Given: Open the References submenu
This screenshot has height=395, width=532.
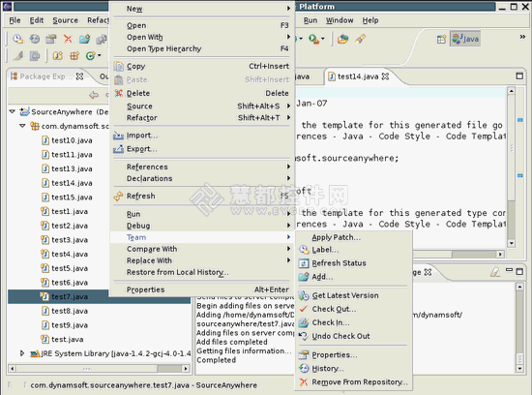Looking at the screenshot, I should [x=202, y=167].
